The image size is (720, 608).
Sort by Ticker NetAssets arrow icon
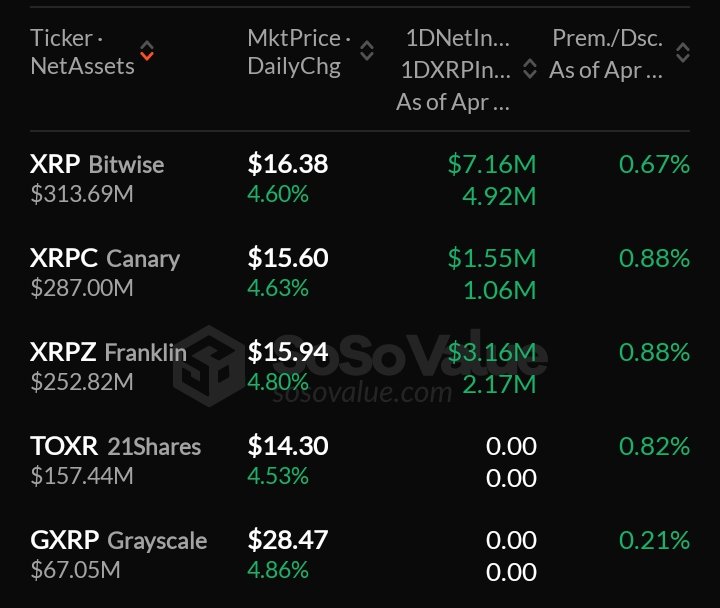point(148,51)
